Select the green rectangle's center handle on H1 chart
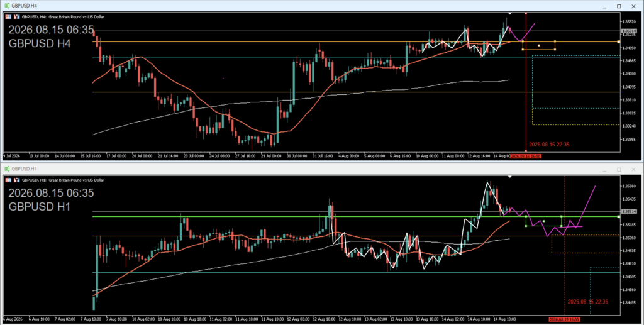This screenshot has height=325, width=644. 544,221
